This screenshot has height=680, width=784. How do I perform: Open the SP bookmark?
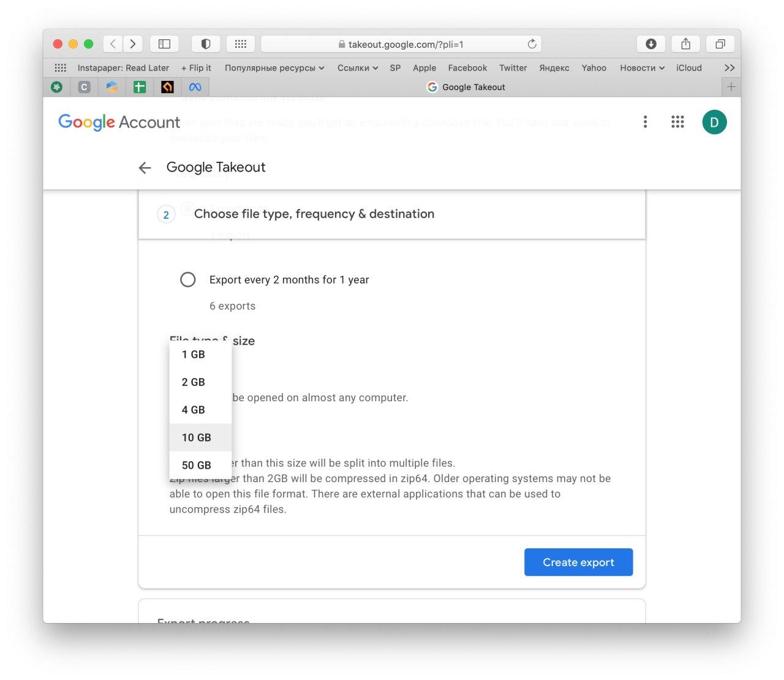coord(395,68)
